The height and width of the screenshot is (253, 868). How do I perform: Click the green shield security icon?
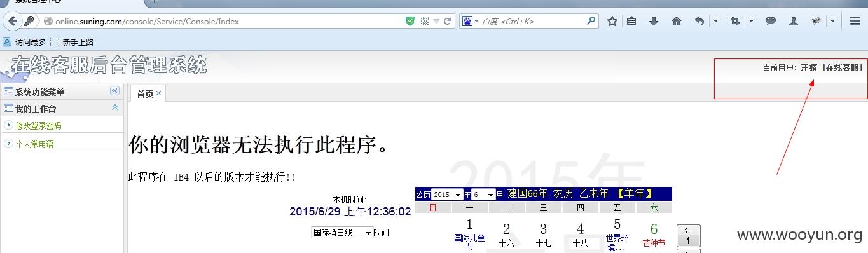(410, 21)
